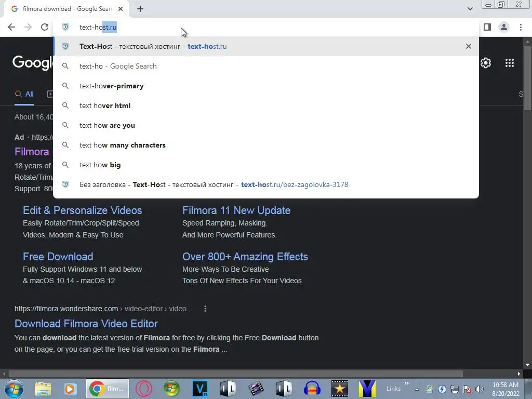This screenshot has width=532, height=399.
Task: Open Google search settings gear
Action: (486, 63)
